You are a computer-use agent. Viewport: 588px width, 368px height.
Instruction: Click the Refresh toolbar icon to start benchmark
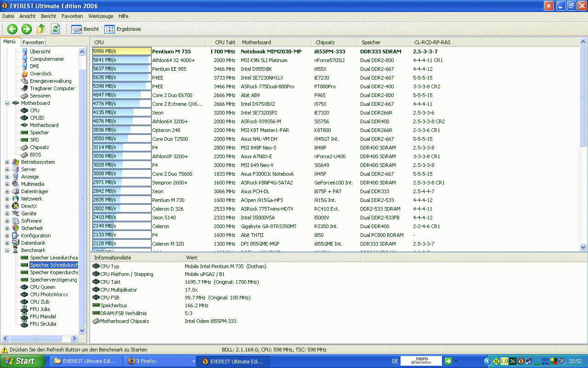tap(56, 29)
